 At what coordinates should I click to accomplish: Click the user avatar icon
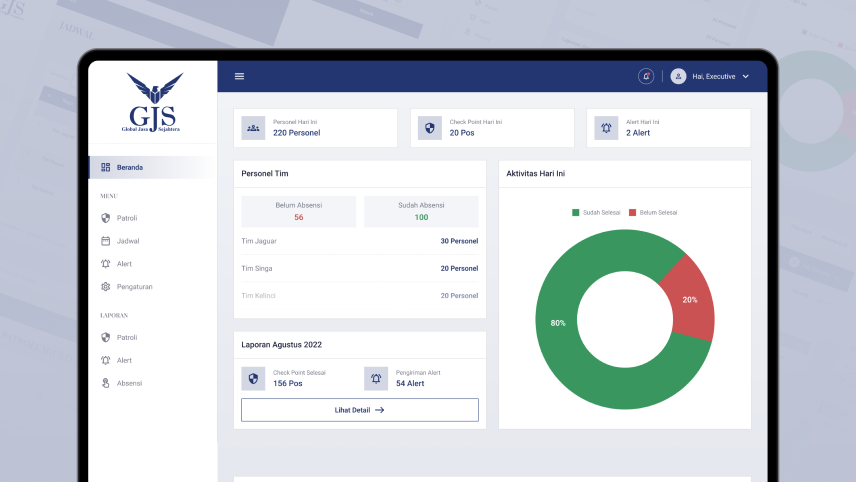[678, 76]
